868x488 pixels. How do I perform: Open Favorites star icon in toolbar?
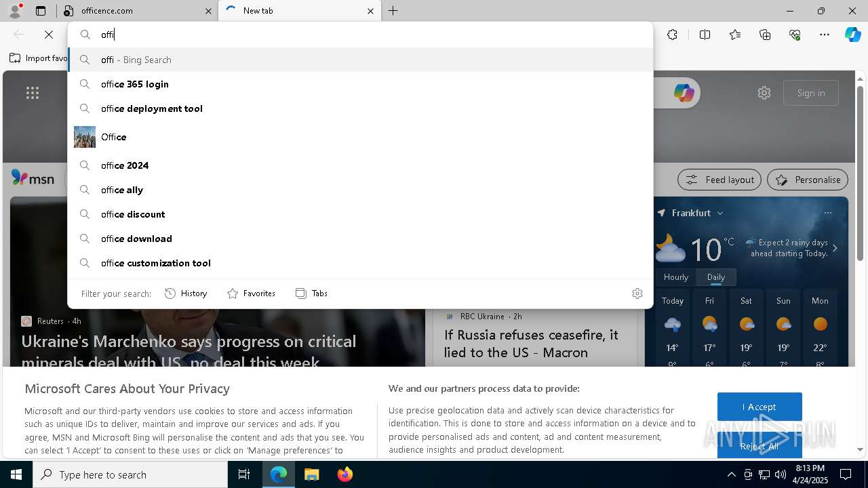coord(735,35)
